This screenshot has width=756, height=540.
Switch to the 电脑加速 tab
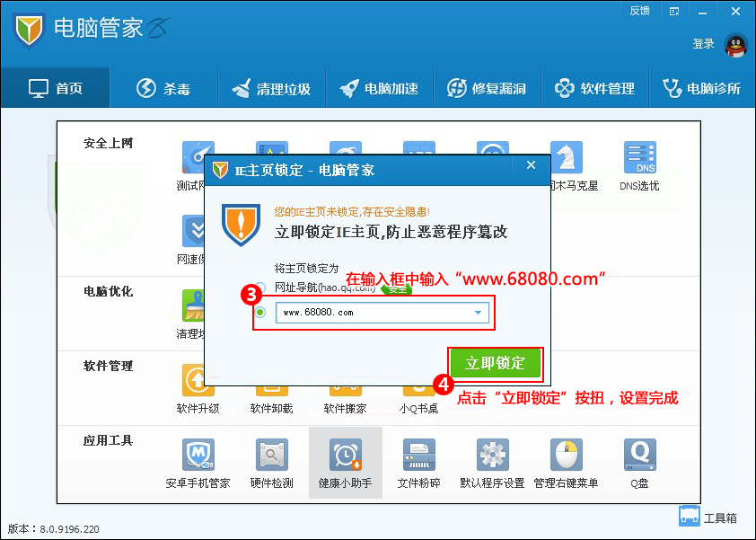(380, 88)
